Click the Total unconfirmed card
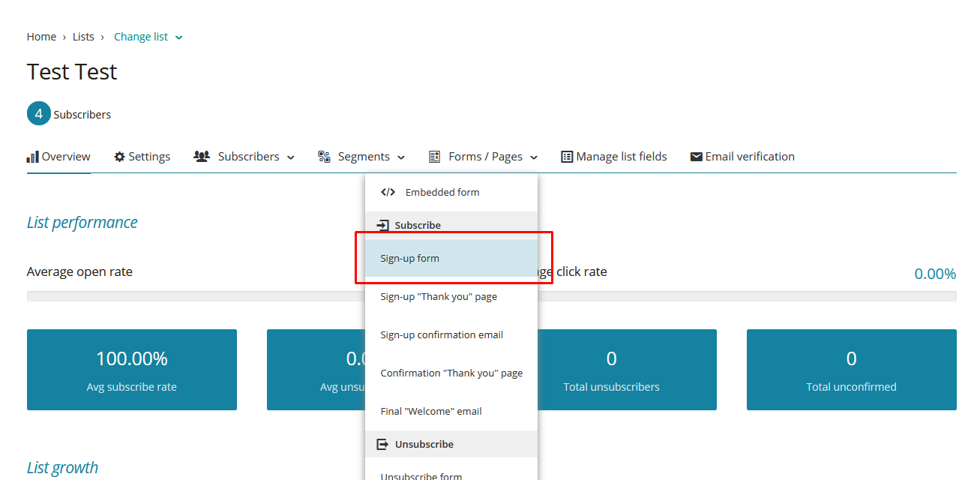Image resolution: width=980 pixels, height=480 pixels. click(851, 370)
